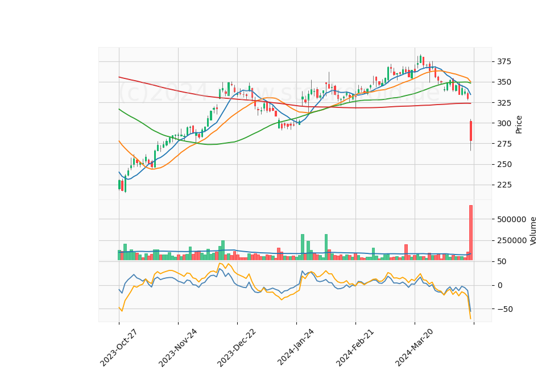The image size is (546, 392).
Task: Click the 2024-Feb-21 date label
Action: pyautogui.click(x=355, y=347)
